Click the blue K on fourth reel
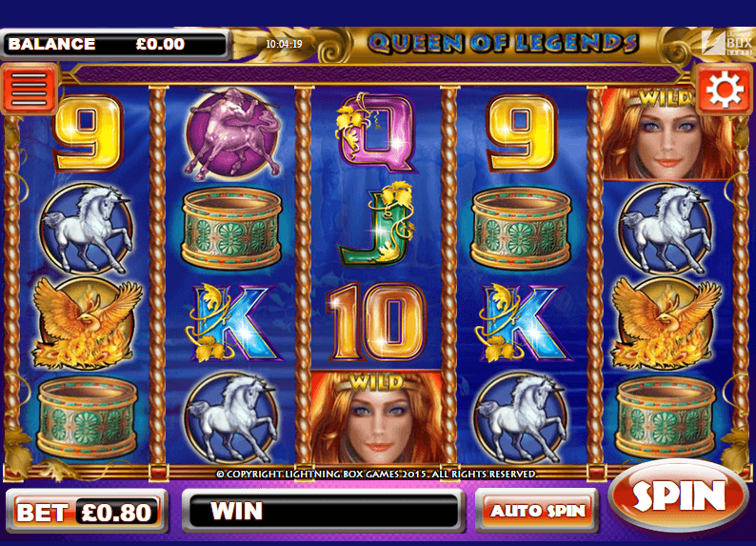This screenshot has width=756, height=546. [523, 322]
